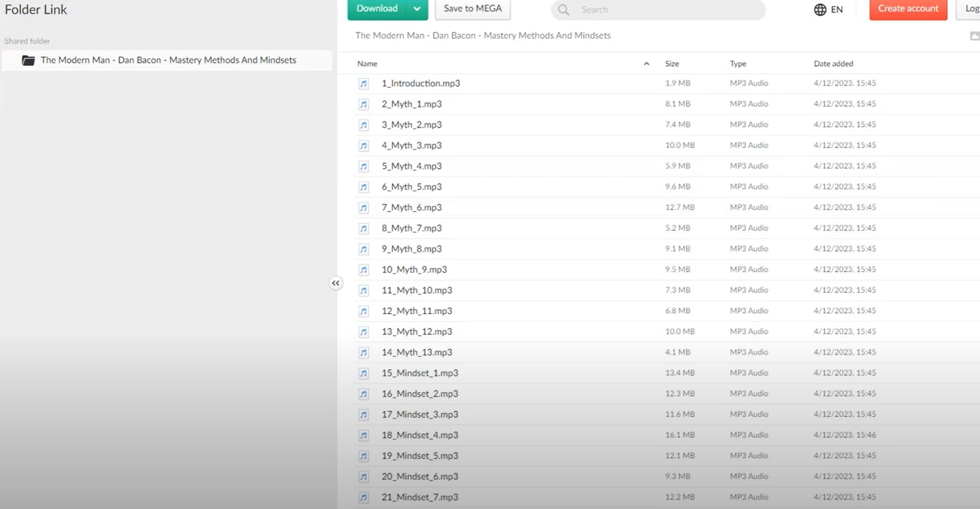The image size is (980, 509).
Task: Click the audio icon beside 6_Myth_5.mp3
Action: 363,187
